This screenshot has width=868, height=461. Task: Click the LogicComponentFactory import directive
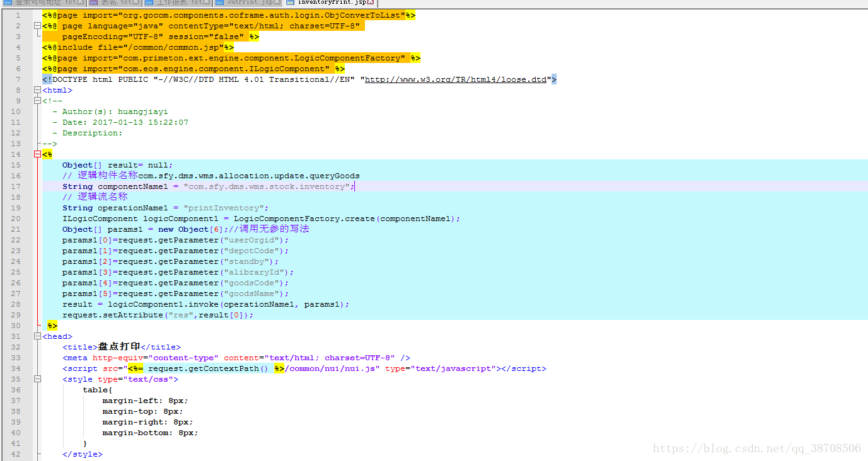tap(231, 58)
